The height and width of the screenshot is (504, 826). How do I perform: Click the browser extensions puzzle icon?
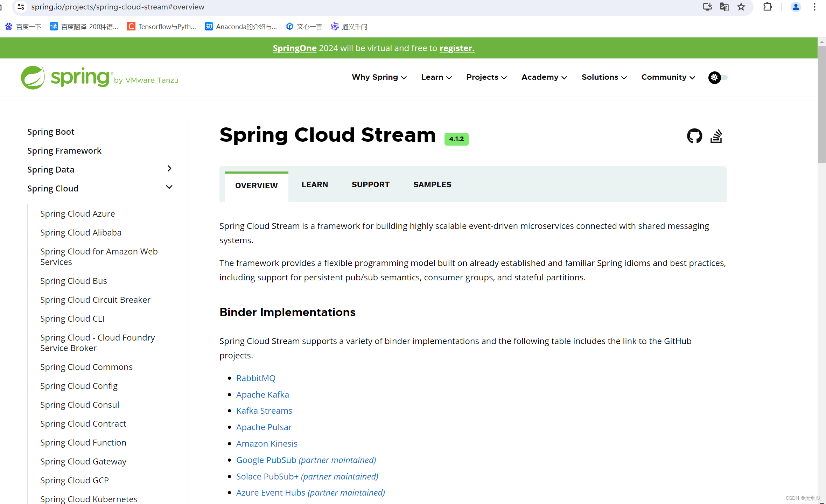pyautogui.click(x=766, y=7)
